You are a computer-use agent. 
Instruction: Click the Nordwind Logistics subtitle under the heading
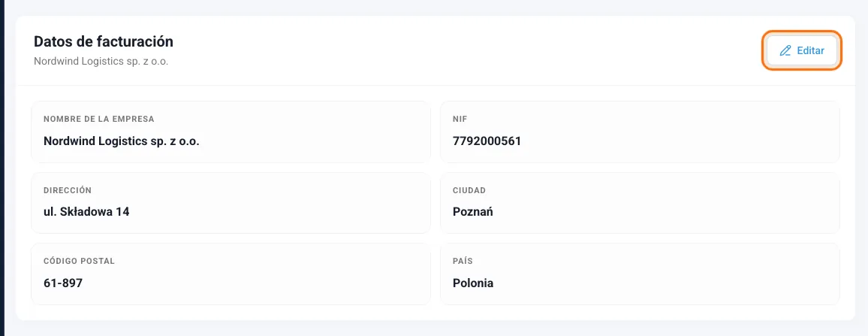point(101,62)
